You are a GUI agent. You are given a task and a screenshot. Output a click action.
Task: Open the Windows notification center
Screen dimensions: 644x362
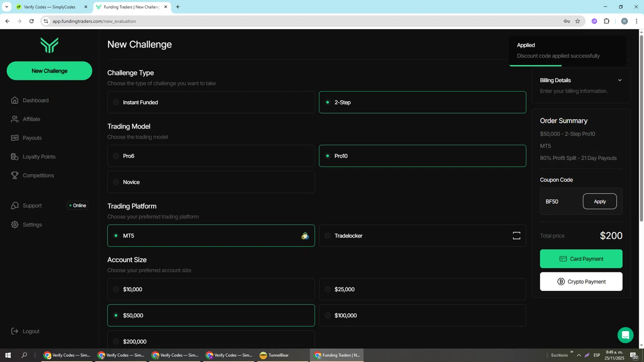[x=634, y=355]
